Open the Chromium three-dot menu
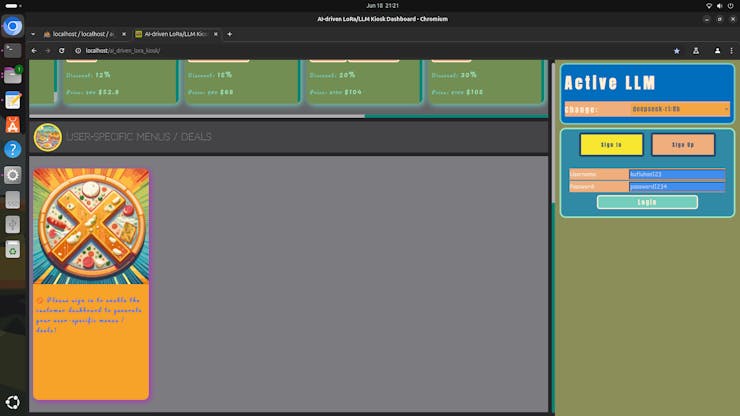The height and width of the screenshot is (416, 740). pos(732,51)
